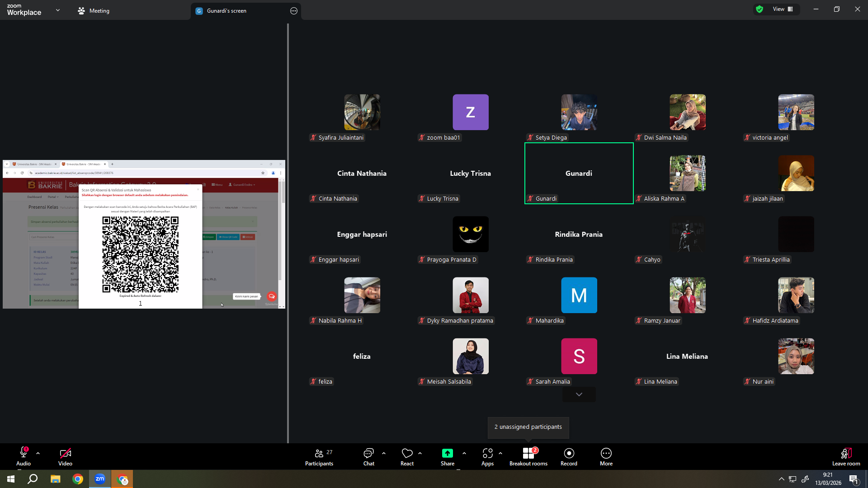868x488 pixels.
Task: Open the Participants panel
Action: 319,456
